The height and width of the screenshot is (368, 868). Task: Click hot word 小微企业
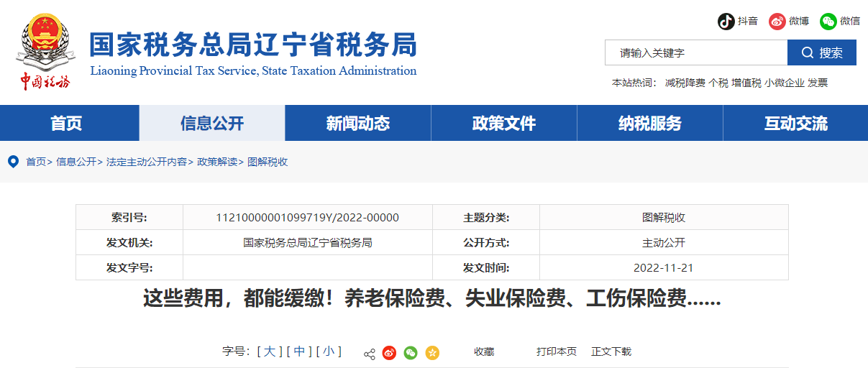(785, 83)
